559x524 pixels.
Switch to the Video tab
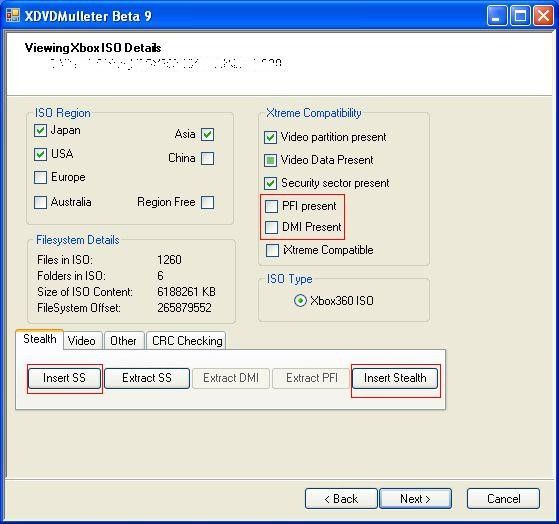tap(82, 341)
